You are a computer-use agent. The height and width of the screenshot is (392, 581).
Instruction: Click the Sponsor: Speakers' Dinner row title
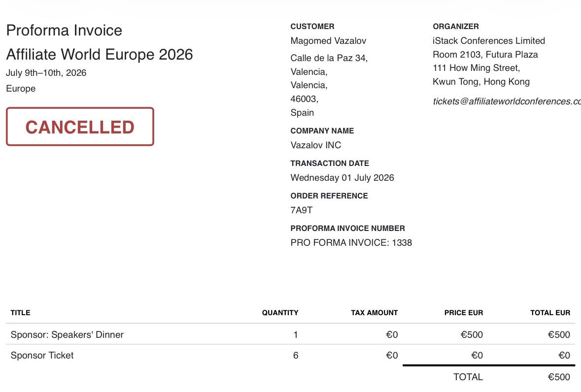click(67, 334)
